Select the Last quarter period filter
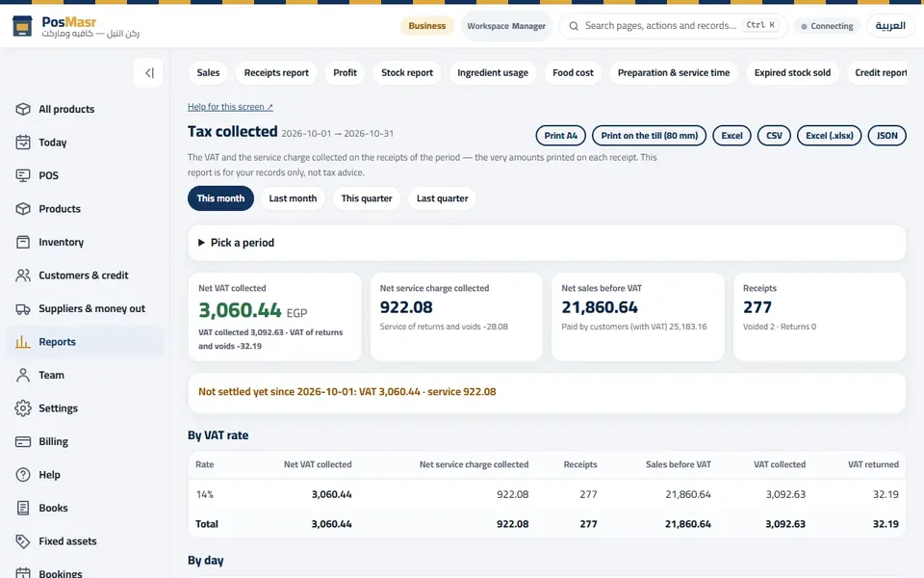 (x=443, y=198)
